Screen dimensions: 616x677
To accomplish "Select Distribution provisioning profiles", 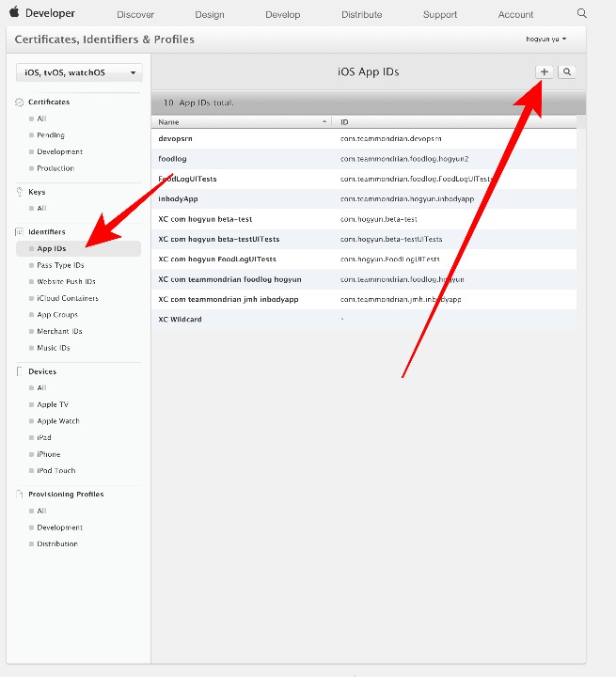I will [57, 544].
